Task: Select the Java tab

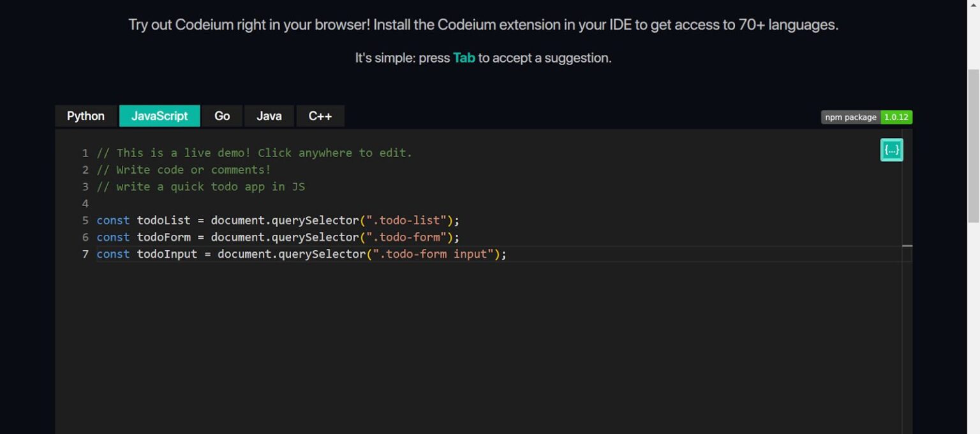Action: click(x=269, y=116)
